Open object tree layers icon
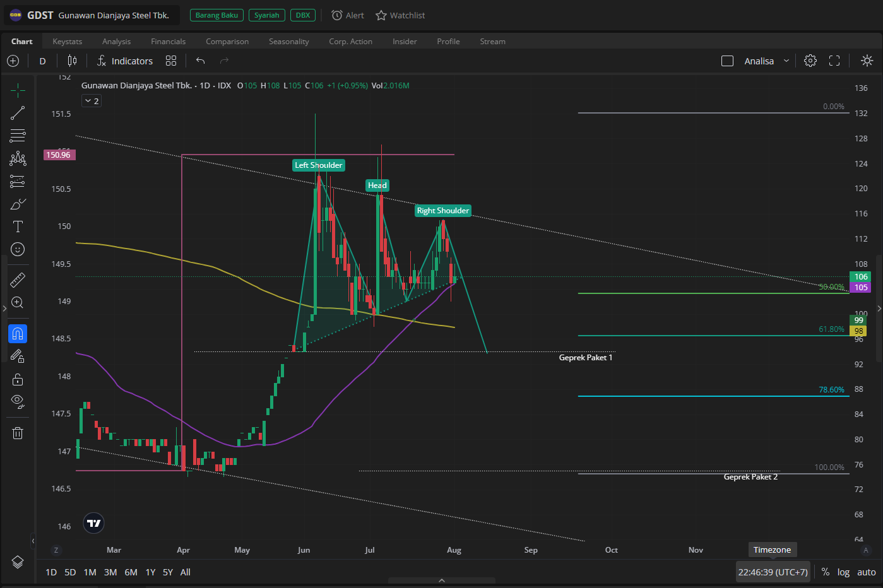Viewport: 883px width, 588px height. [18, 562]
